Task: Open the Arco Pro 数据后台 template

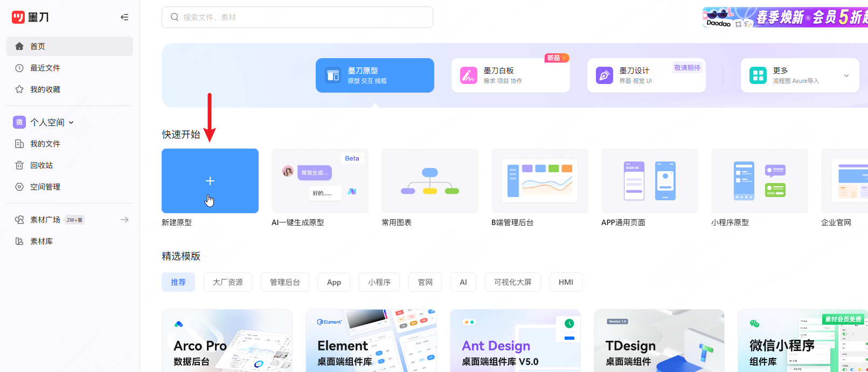Action: (x=227, y=340)
